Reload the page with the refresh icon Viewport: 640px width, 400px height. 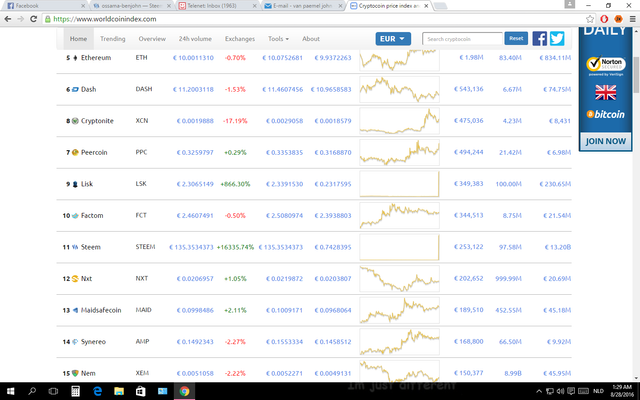click(x=33, y=19)
